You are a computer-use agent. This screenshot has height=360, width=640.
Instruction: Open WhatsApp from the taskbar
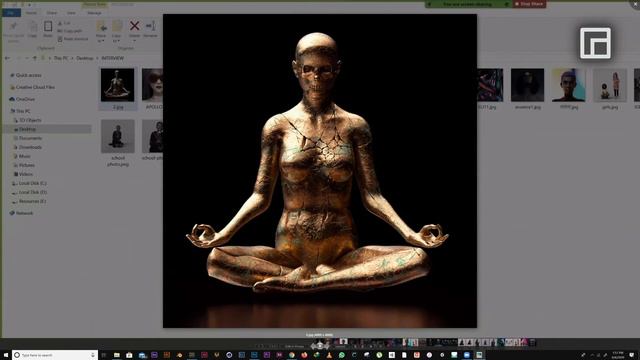[342, 355]
